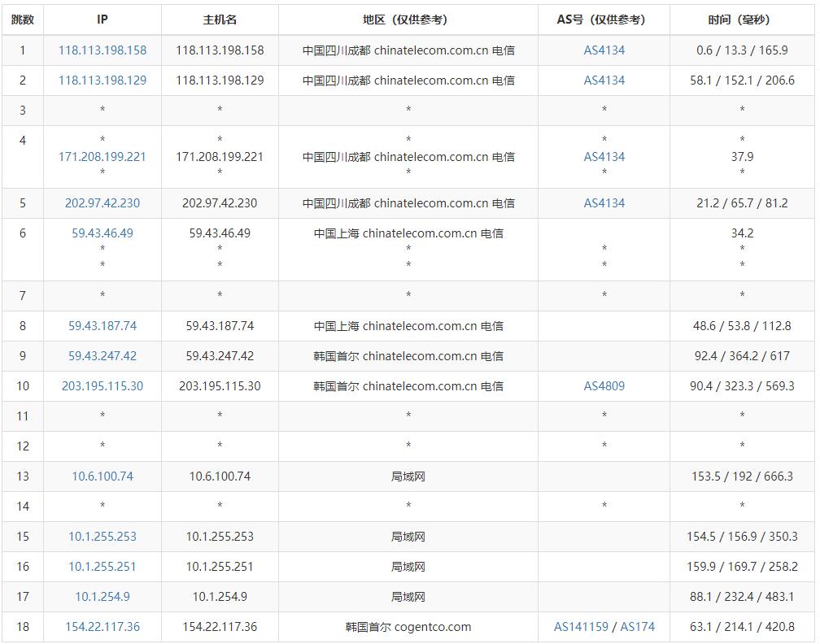This screenshot has height=644, width=820.
Task: Click region cell 韩国首尔 cogentco.com
Action: (x=408, y=626)
